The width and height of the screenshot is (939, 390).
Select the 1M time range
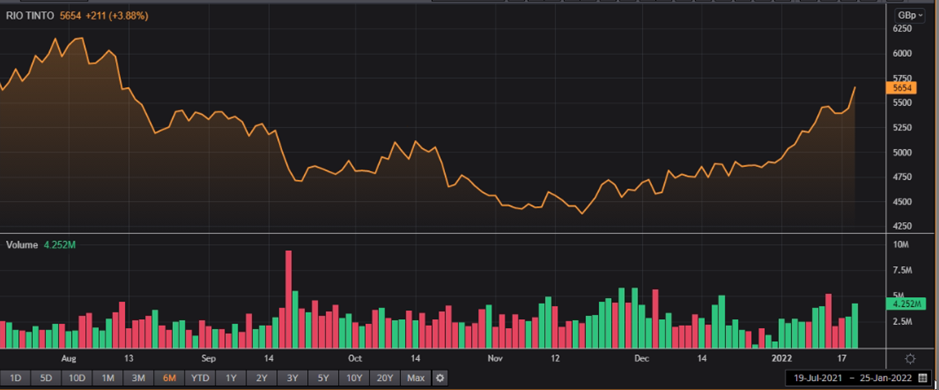[108, 378]
